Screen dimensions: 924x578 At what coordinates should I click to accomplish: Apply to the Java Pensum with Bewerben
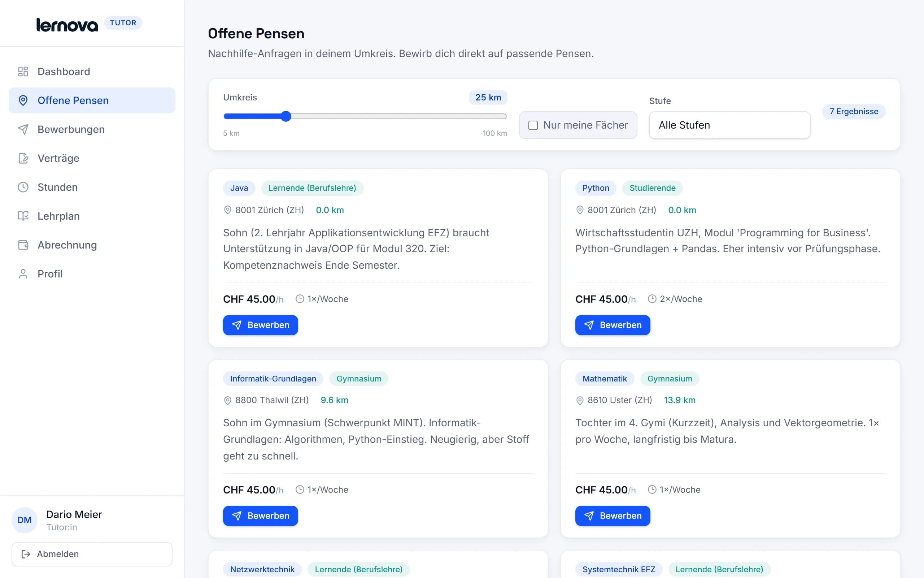(260, 325)
